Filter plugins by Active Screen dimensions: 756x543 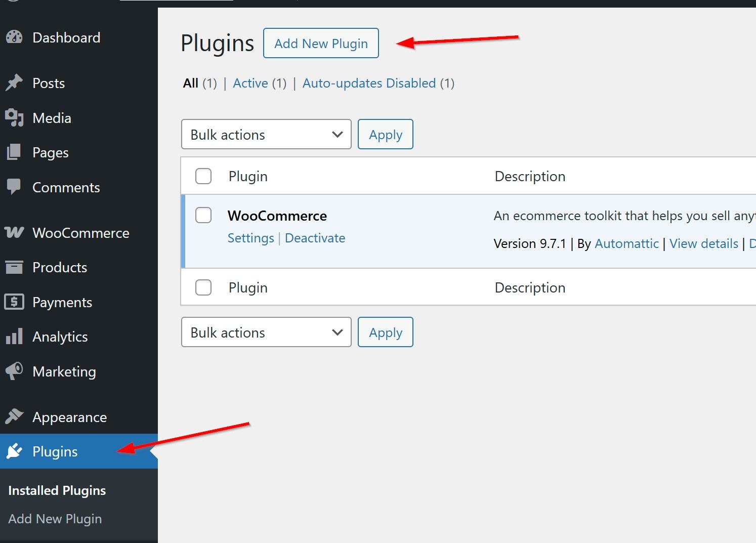click(250, 83)
